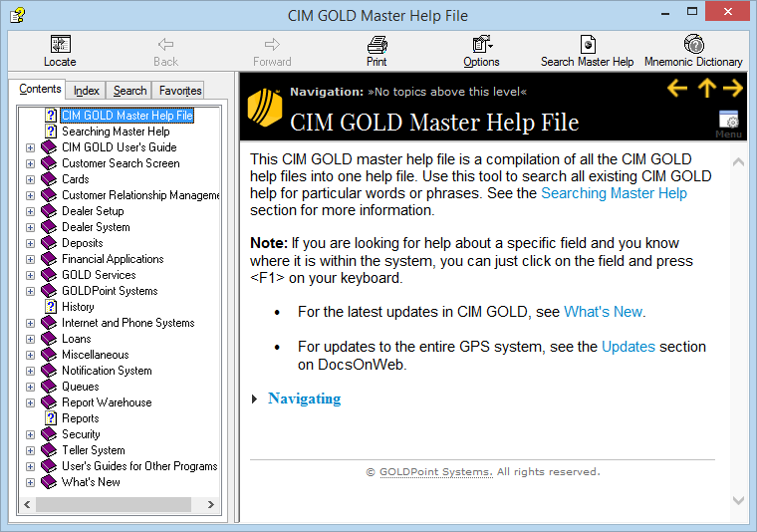757x532 pixels.
Task: Click the question-mark icon beside Reports
Action: tap(51, 418)
